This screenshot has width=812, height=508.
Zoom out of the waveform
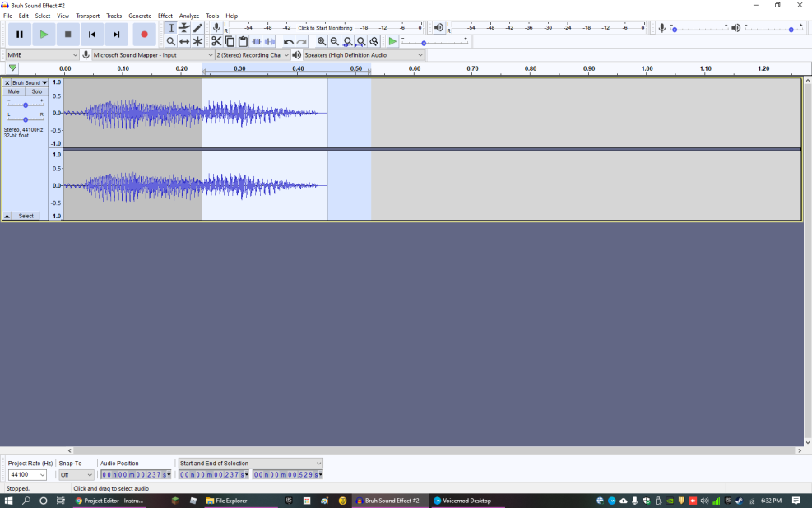click(335, 41)
